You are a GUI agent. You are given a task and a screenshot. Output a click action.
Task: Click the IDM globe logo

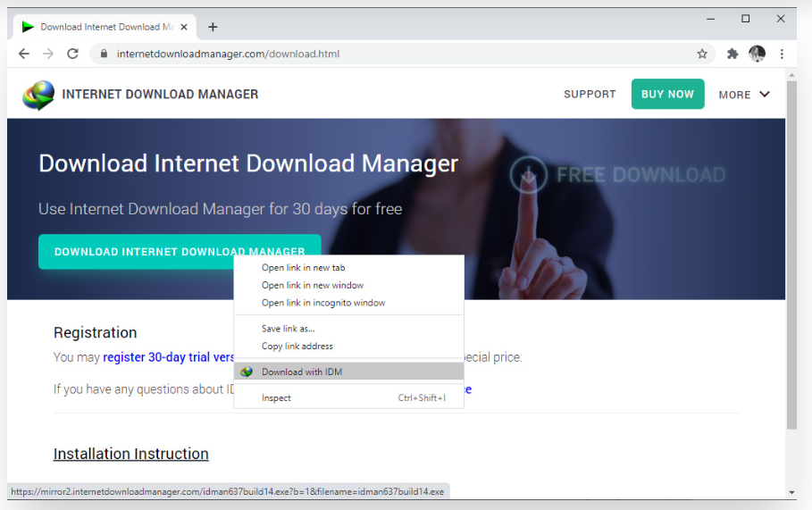[x=38, y=95]
